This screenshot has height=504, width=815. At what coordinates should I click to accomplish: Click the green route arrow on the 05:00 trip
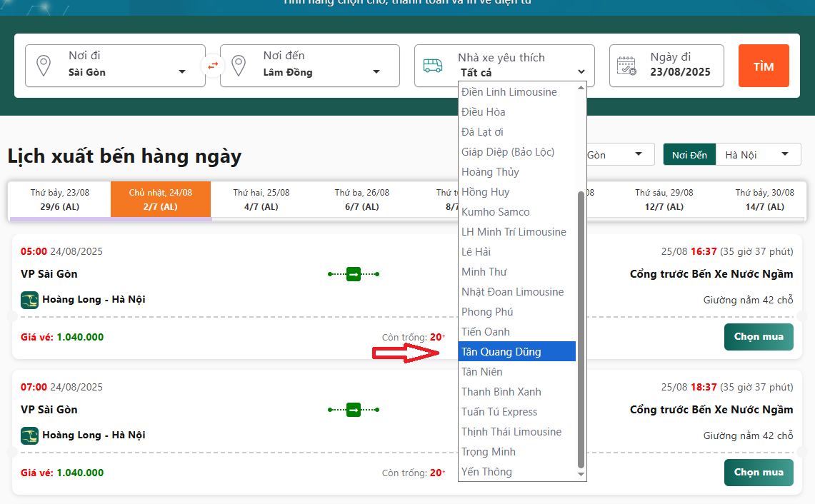[x=354, y=274]
